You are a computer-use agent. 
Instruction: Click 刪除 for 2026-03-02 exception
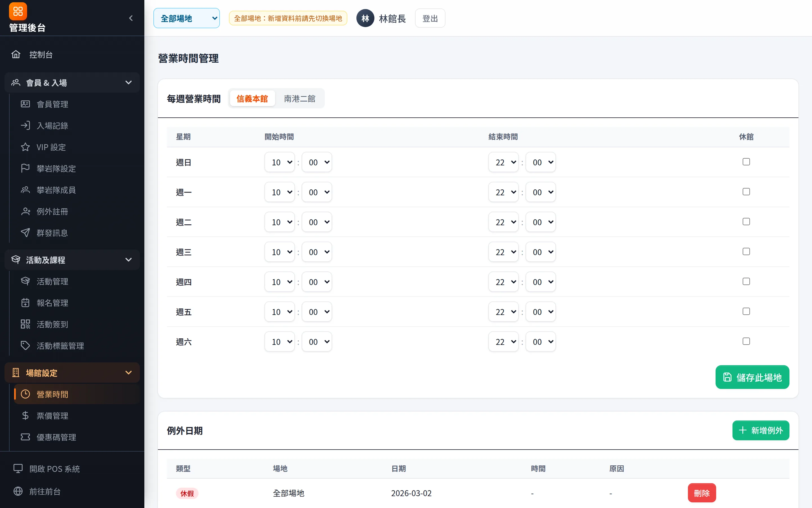click(701, 493)
